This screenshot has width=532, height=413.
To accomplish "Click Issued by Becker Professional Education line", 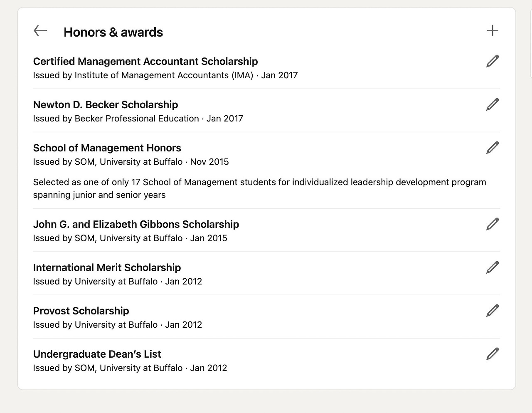I will (x=138, y=119).
